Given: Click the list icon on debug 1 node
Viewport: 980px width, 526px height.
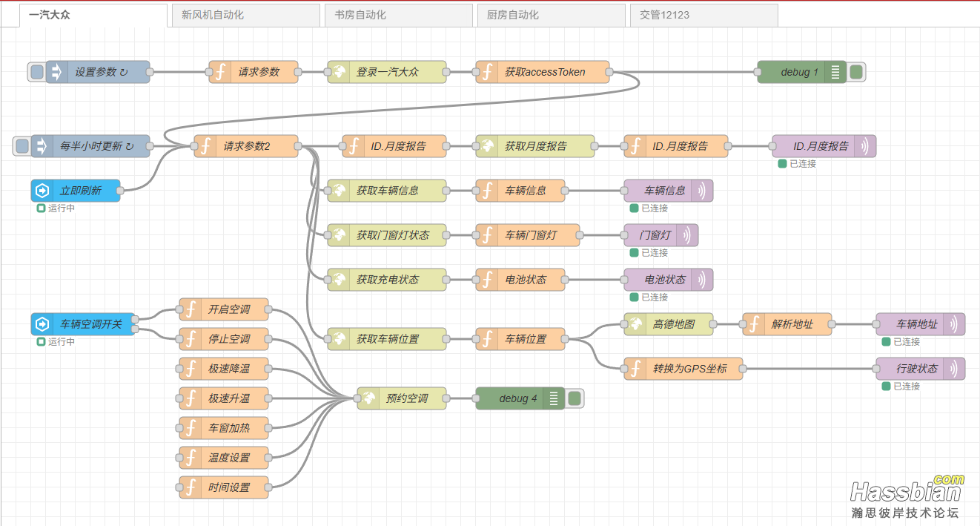Looking at the screenshot, I should 835,72.
